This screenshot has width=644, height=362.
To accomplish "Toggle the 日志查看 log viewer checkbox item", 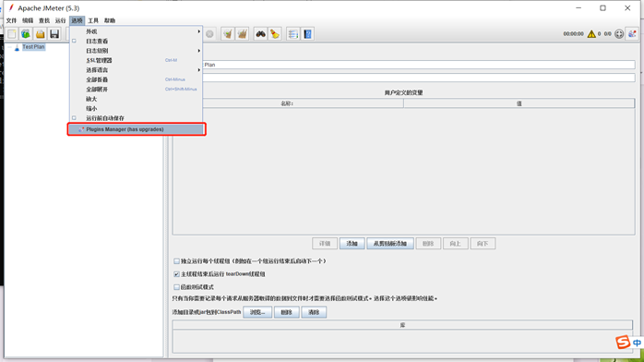I will (x=136, y=41).
